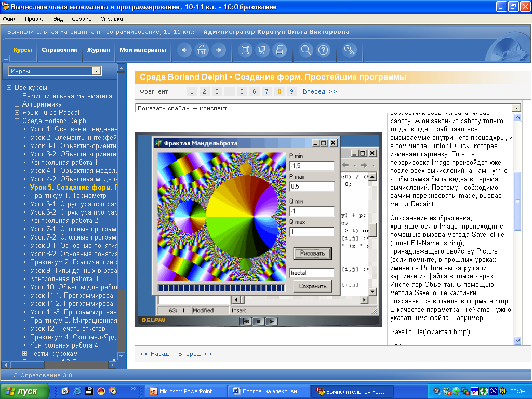
Task: Open the Файл menu
Action: coord(10,19)
